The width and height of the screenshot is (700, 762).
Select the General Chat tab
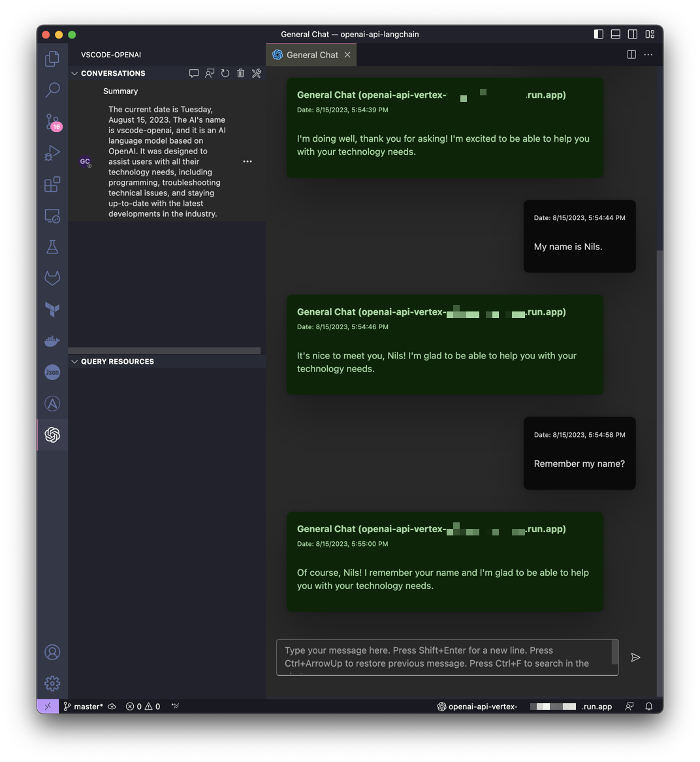(x=311, y=55)
